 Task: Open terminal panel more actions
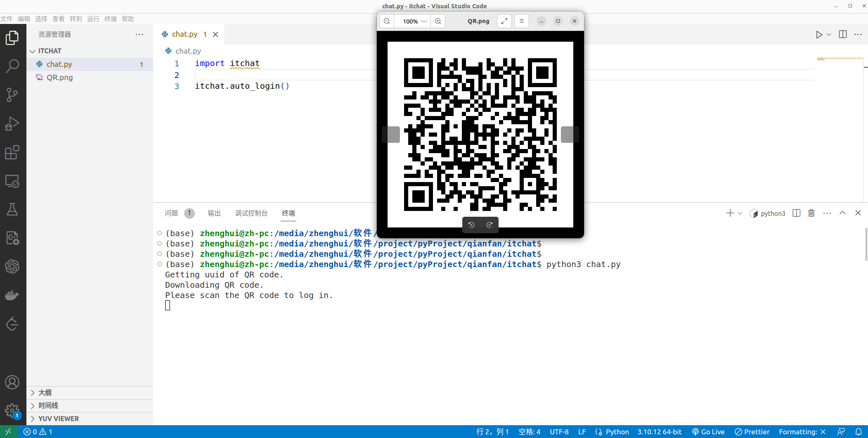click(827, 213)
